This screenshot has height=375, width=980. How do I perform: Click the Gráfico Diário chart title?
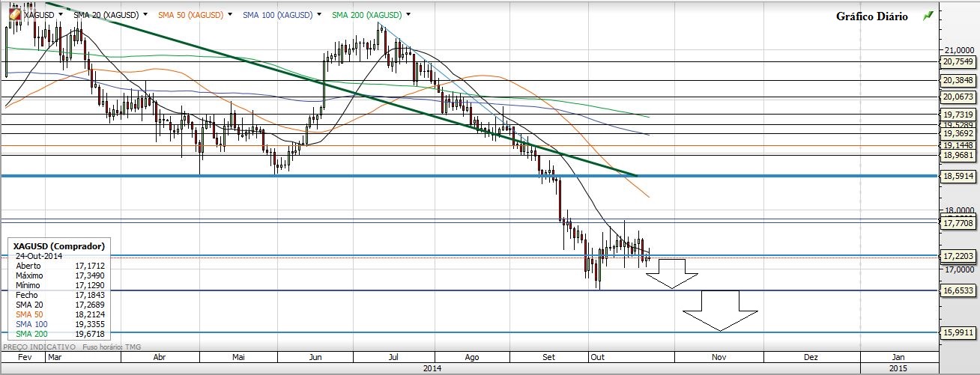tap(871, 16)
